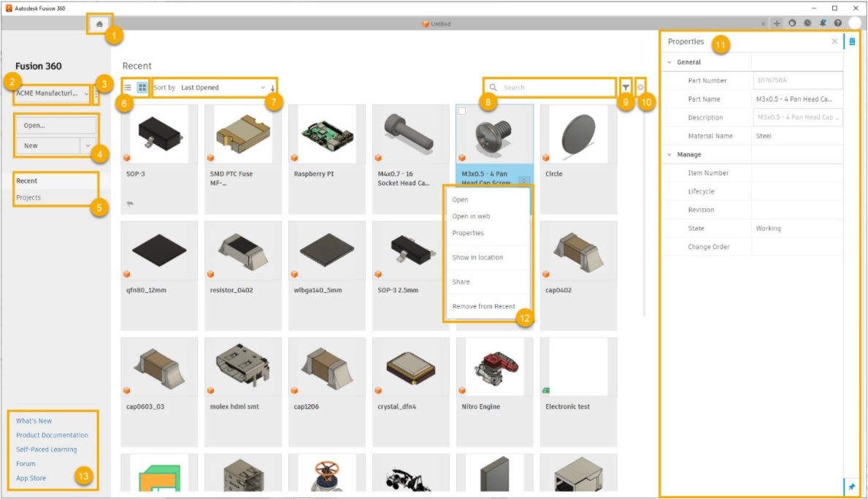Close the Properties panel
Image resolution: width=868 pixels, height=499 pixels.
835,42
